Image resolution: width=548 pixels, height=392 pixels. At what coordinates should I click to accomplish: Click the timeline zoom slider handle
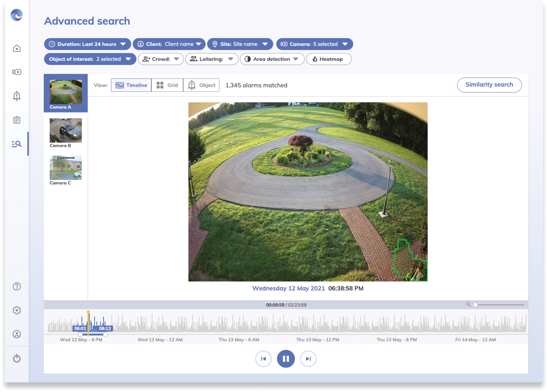point(475,305)
